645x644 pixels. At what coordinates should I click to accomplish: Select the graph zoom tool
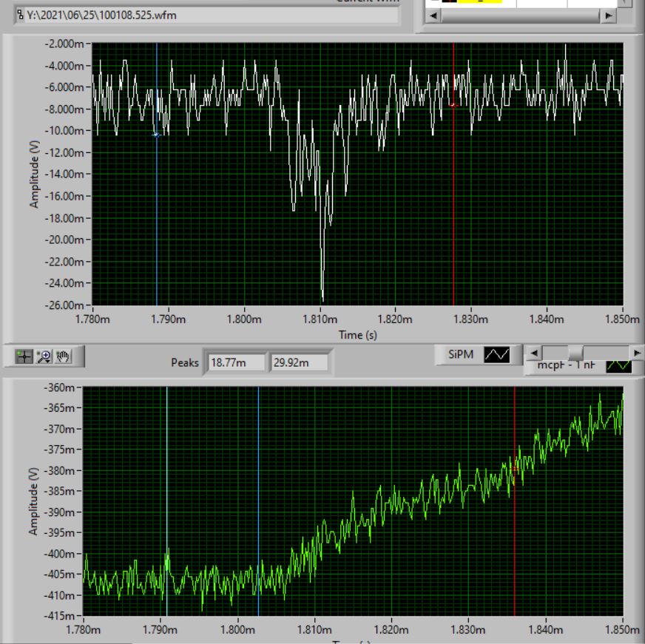tap(44, 357)
